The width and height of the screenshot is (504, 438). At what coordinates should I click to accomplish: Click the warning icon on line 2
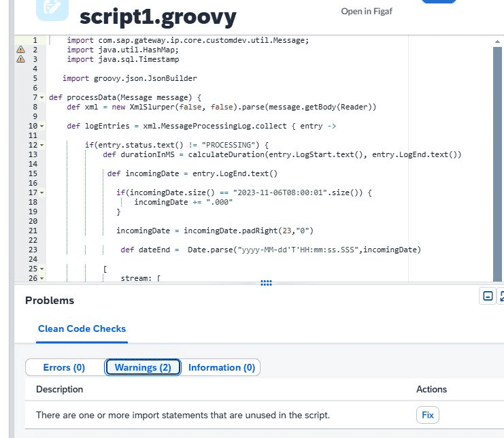coord(21,50)
